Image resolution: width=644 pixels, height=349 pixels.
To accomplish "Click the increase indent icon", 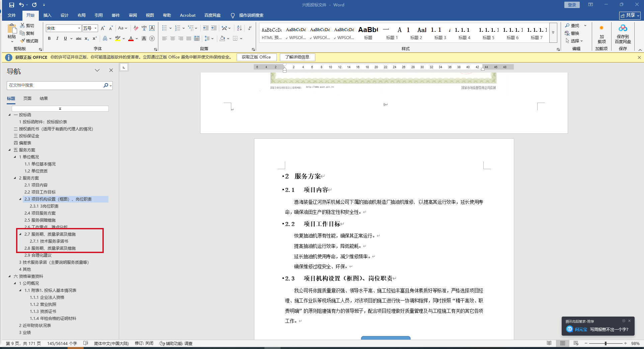I will [214, 28].
